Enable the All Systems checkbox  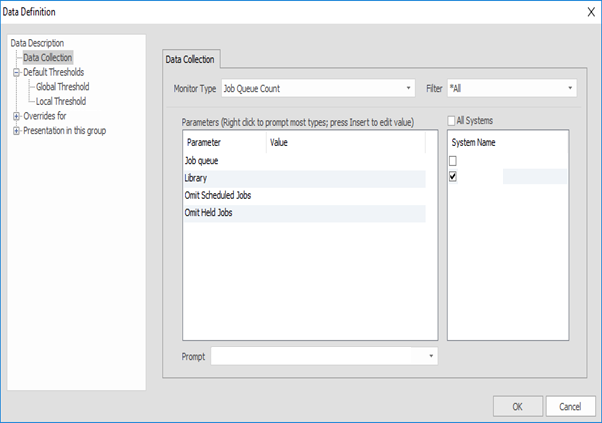pyautogui.click(x=453, y=121)
